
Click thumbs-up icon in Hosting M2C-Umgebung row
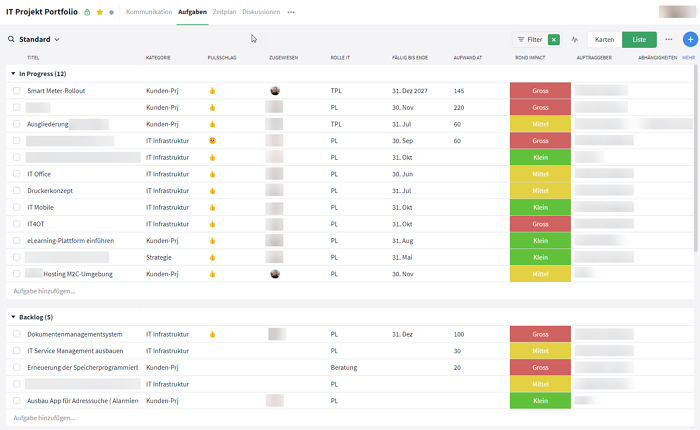click(212, 274)
